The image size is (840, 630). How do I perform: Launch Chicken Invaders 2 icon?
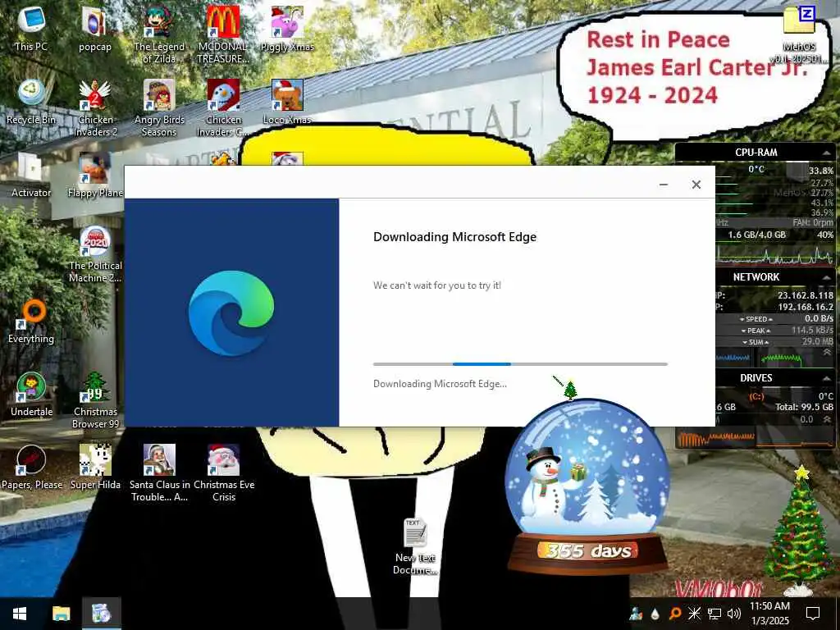click(95, 107)
